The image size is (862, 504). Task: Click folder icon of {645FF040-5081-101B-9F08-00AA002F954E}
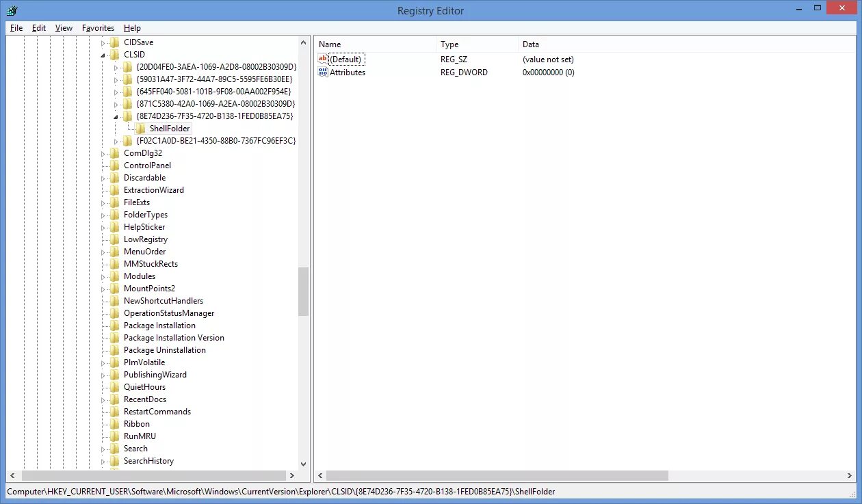coord(127,92)
